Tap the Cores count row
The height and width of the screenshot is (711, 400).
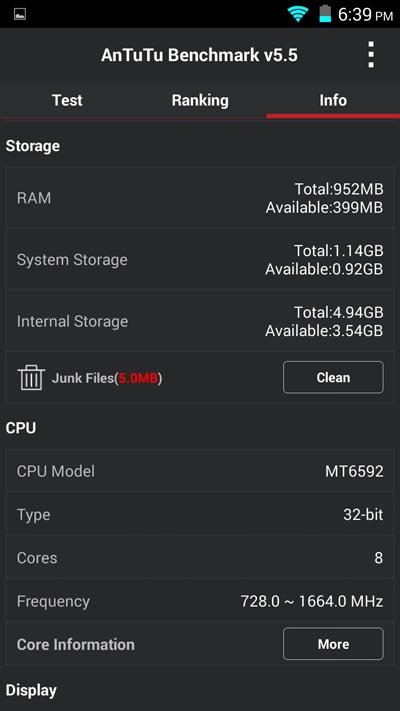(x=200, y=557)
